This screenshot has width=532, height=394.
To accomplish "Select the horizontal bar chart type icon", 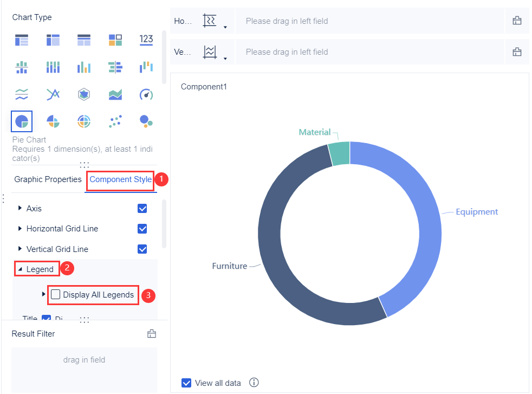I will [115, 67].
